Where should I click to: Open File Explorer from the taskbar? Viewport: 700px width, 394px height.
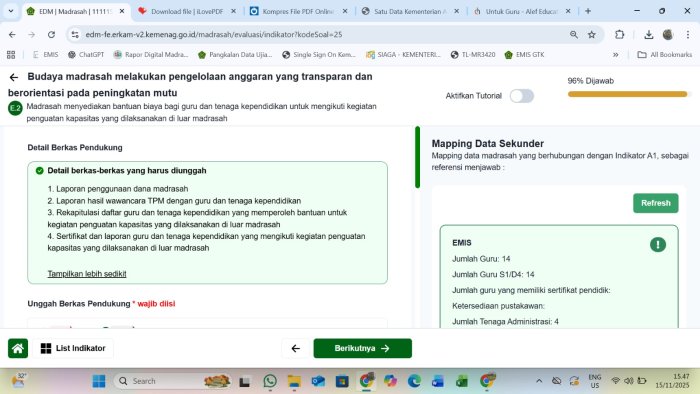(294, 381)
